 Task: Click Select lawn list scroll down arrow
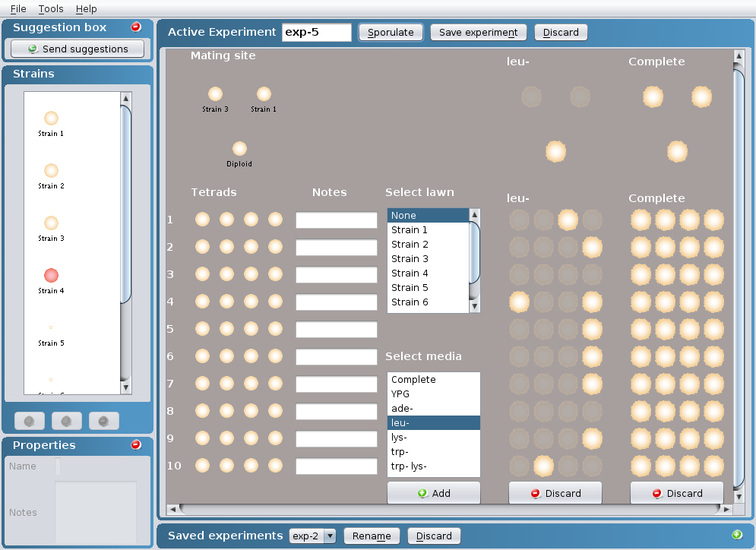tap(474, 307)
